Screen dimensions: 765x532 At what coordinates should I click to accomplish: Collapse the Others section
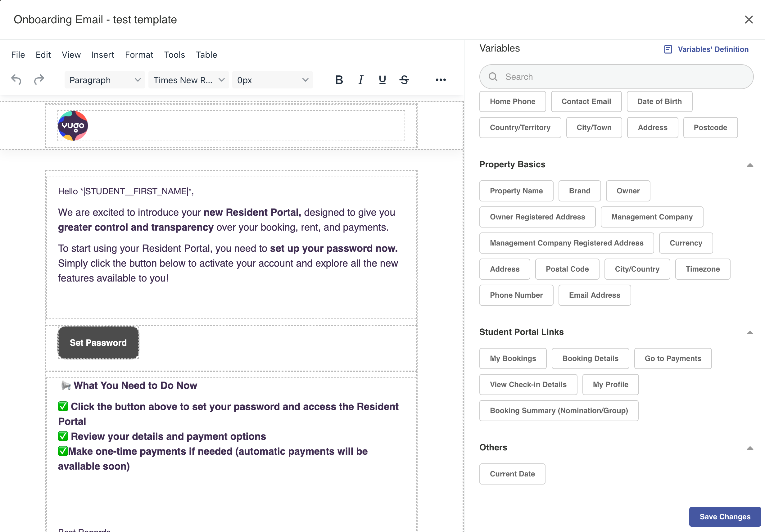(750, 448)
